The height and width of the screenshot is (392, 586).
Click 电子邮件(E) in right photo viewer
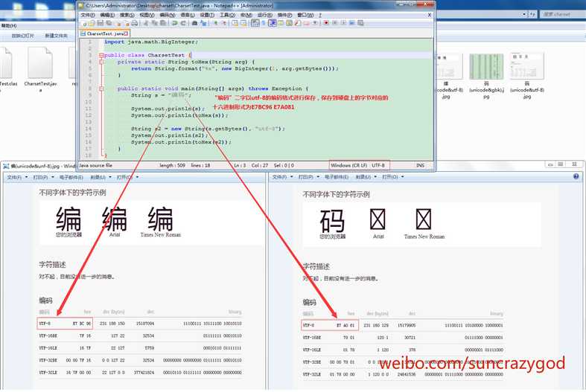coord(337,176)
